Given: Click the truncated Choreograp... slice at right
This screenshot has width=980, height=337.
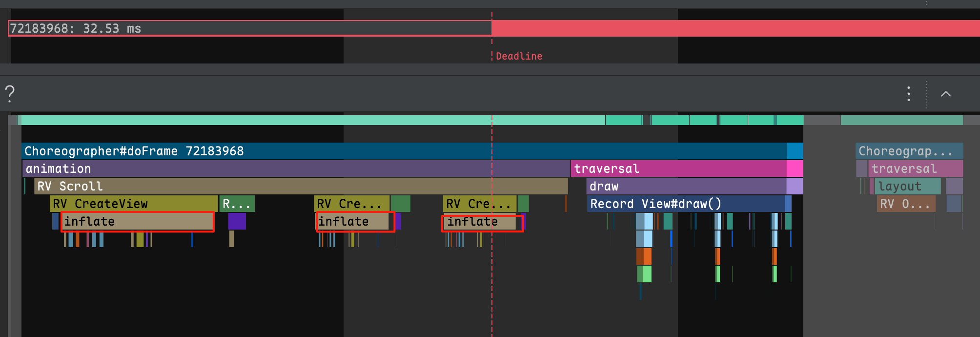Looking at the screenshot, I should [x=909, y=151].
